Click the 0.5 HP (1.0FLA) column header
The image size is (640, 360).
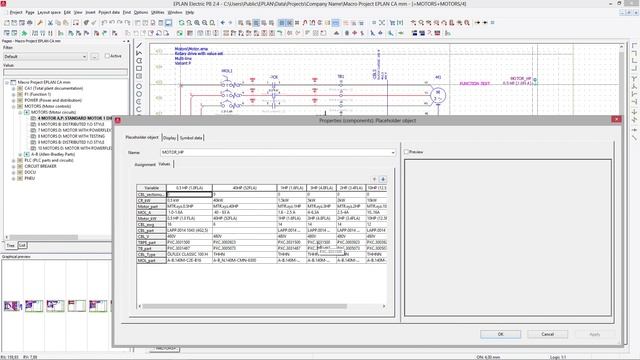pyautogui.click(x=189, y=188)
